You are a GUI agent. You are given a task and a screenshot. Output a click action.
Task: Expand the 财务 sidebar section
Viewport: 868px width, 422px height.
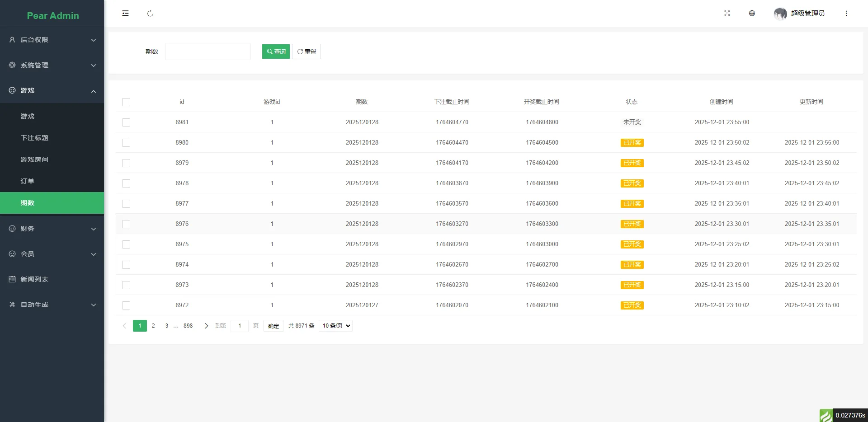click(x=52, y=229)
